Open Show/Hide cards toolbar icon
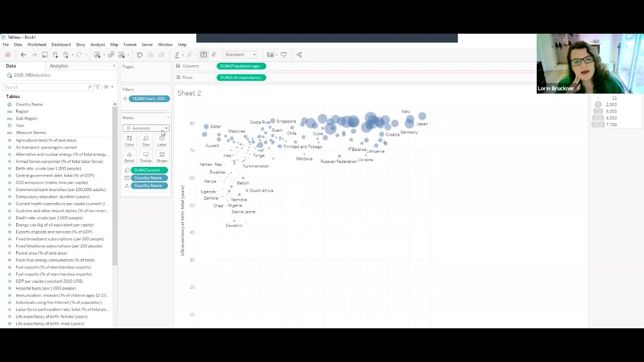 point(270,55)
